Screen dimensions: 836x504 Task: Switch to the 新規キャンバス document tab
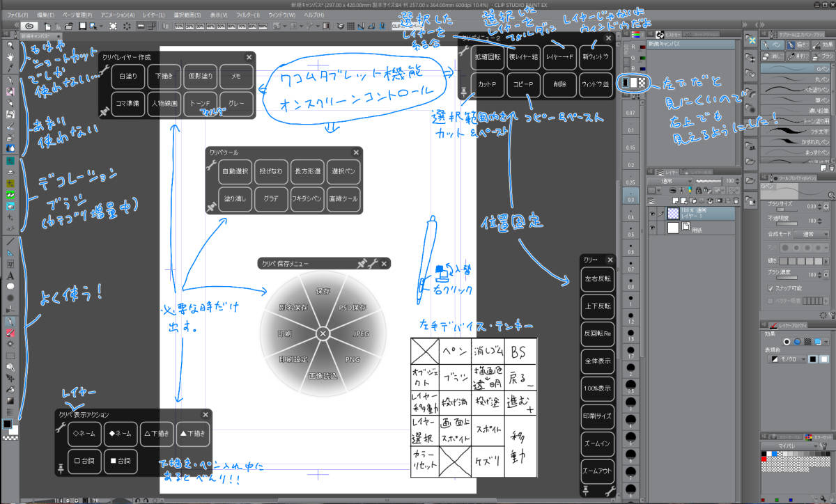[41, 35]
